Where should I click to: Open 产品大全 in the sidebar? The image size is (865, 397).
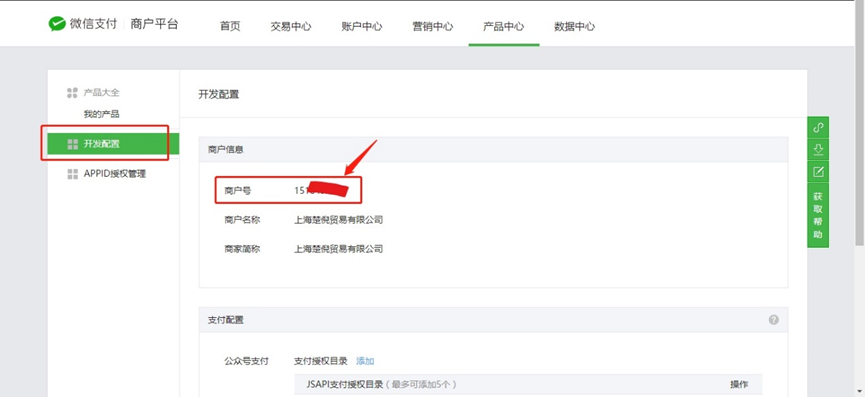point(102,93)
